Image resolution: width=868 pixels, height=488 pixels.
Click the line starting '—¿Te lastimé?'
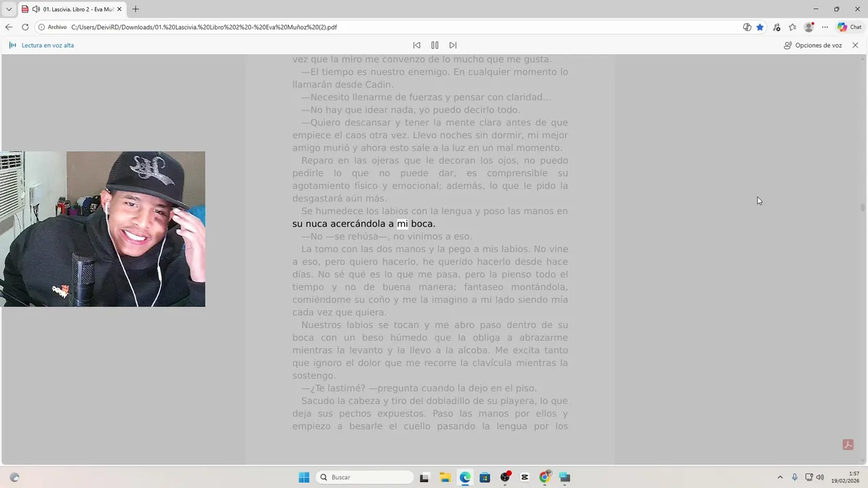point(419,388)
